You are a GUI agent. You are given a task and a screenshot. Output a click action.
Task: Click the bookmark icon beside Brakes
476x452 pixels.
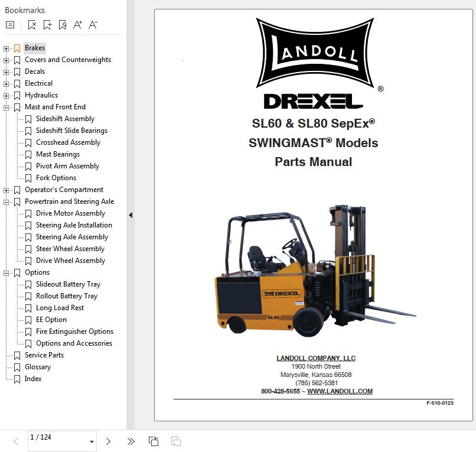(x=17, y=48)
